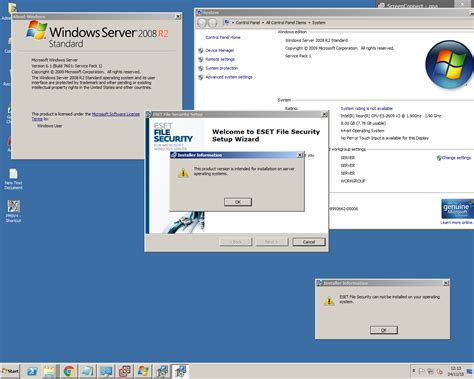Click the genuine Microsoft software badge
Image resolution: width=474 pixels, height=379 pixels.
(x=457, y=209)
